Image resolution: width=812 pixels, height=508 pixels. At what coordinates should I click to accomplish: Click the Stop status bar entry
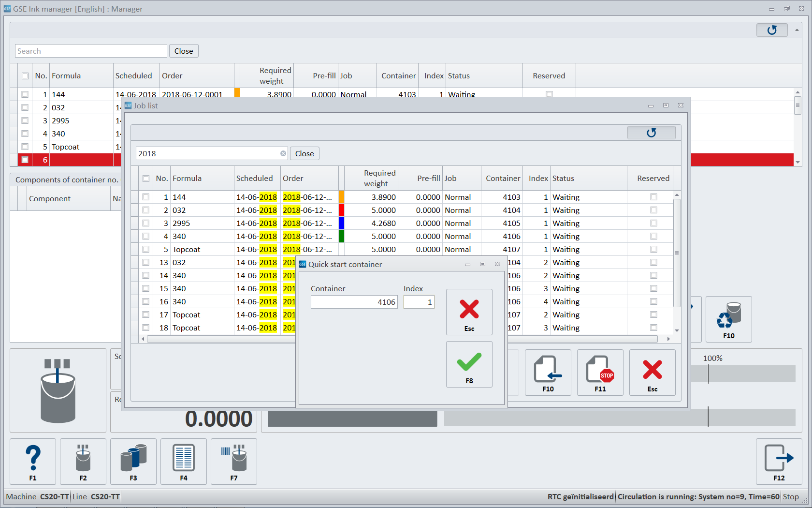point(791,497)
